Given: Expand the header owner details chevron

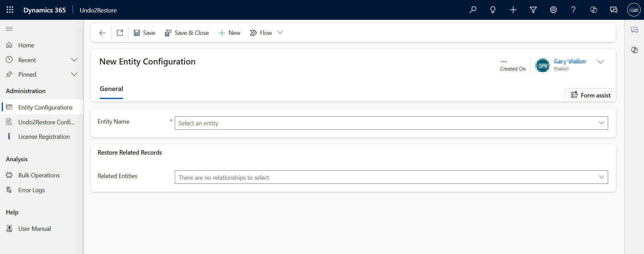Looking at the screenshot, I should [600, 62].
